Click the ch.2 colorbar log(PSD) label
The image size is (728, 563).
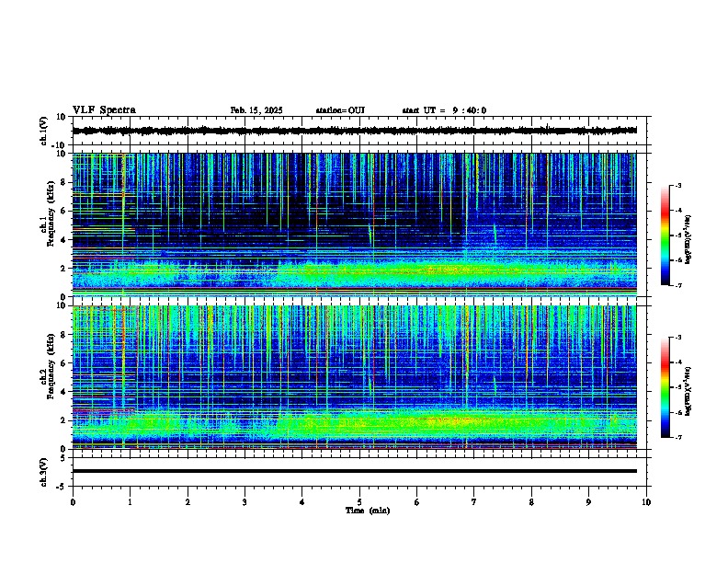pos(688,392)
